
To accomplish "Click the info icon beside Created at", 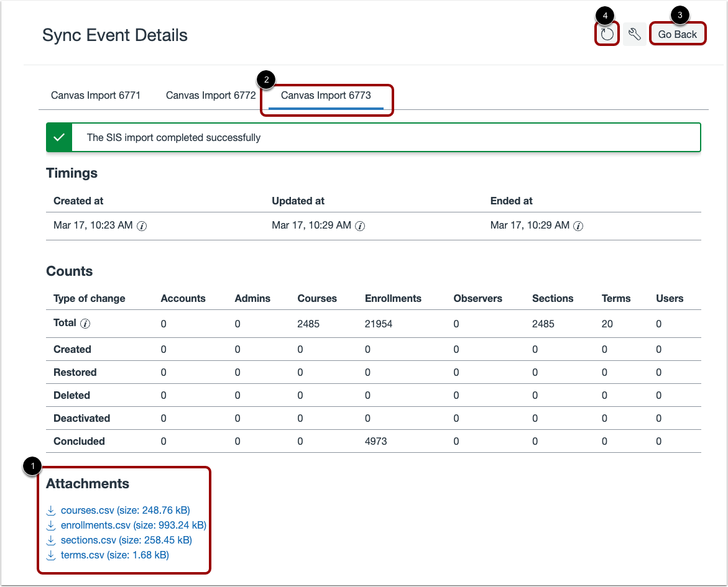I will click(142, 226).
